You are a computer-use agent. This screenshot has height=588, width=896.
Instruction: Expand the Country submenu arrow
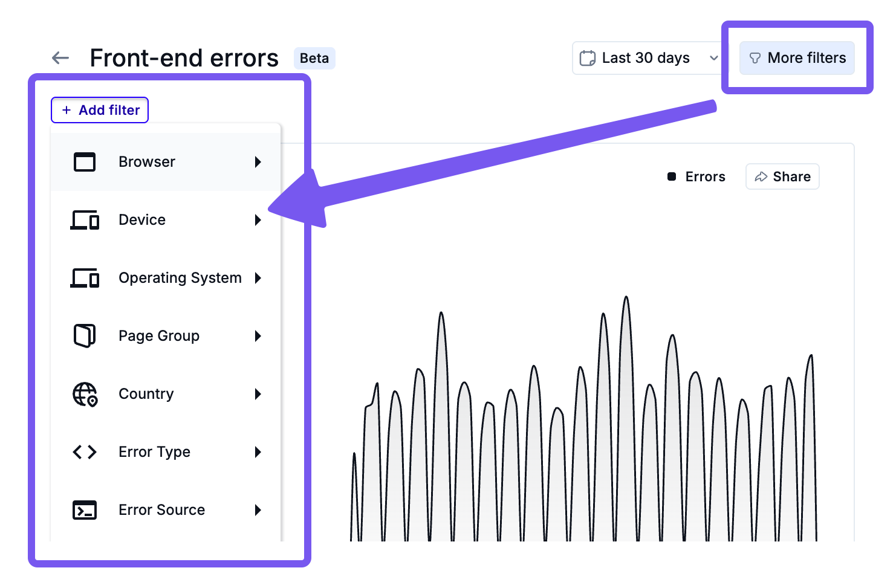click(258, 394)
